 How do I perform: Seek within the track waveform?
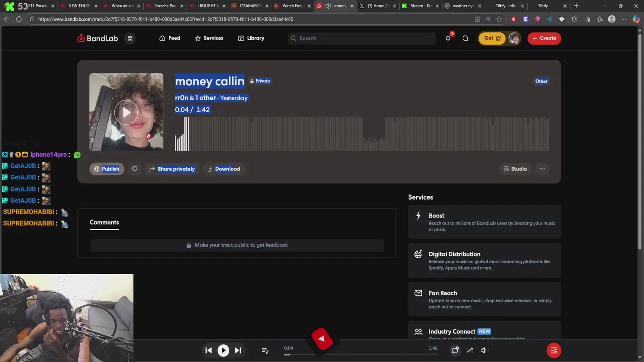click(362, 134)
